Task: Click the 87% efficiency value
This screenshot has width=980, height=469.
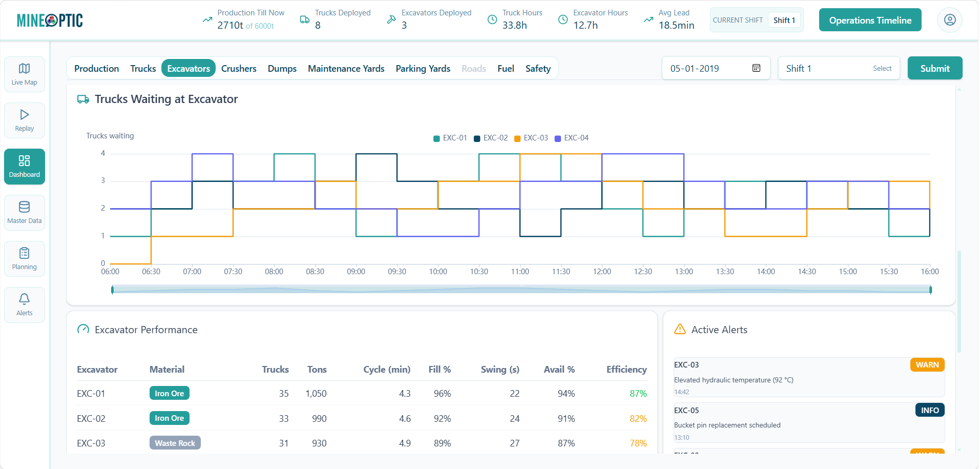Action: point(638,394)
